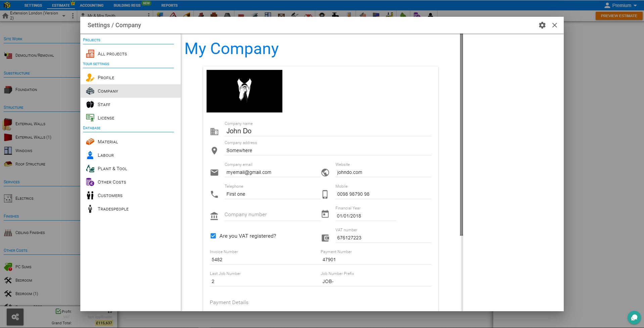Toggle the Profit checkbox
The height and width of the screenshot is (328, 644).
[58, 311]
